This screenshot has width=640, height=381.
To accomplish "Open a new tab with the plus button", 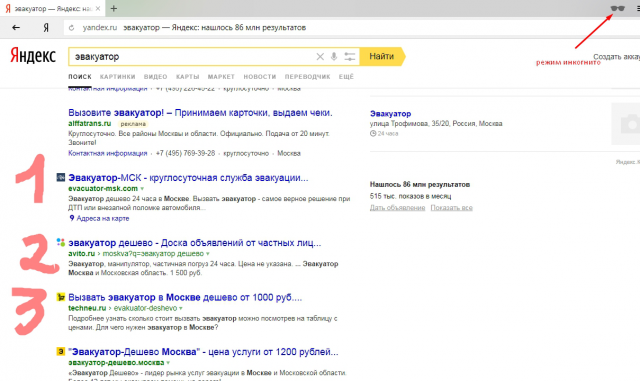I will 114,8.
